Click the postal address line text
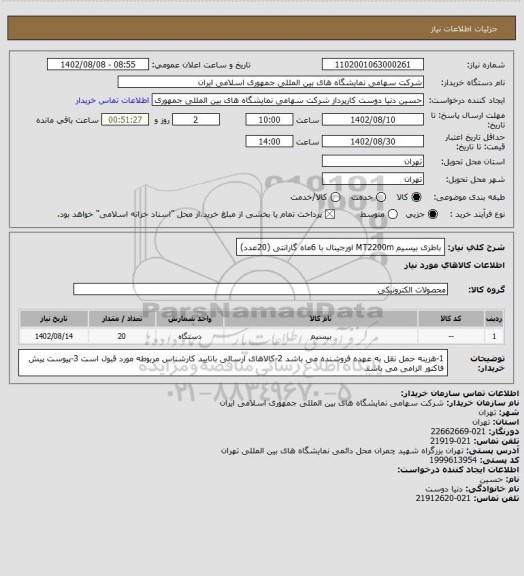The image size is (524, 576). click(x=342, y=450)
